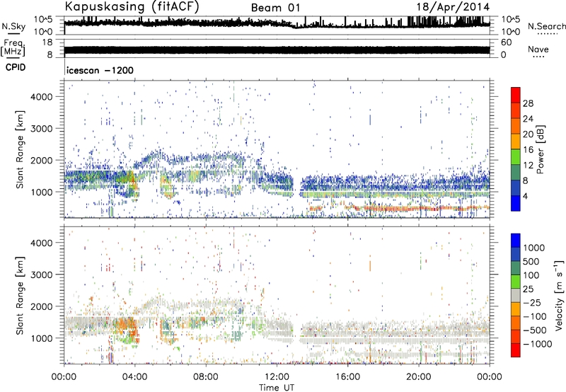
Task: Click the Velocity colorbar segment between -100 and -500
Action: [516, 323]
